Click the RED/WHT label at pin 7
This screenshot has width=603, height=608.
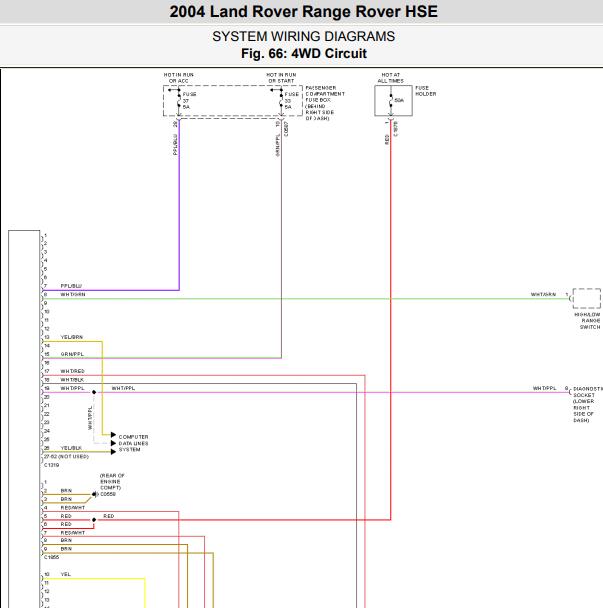click(73, 533)
